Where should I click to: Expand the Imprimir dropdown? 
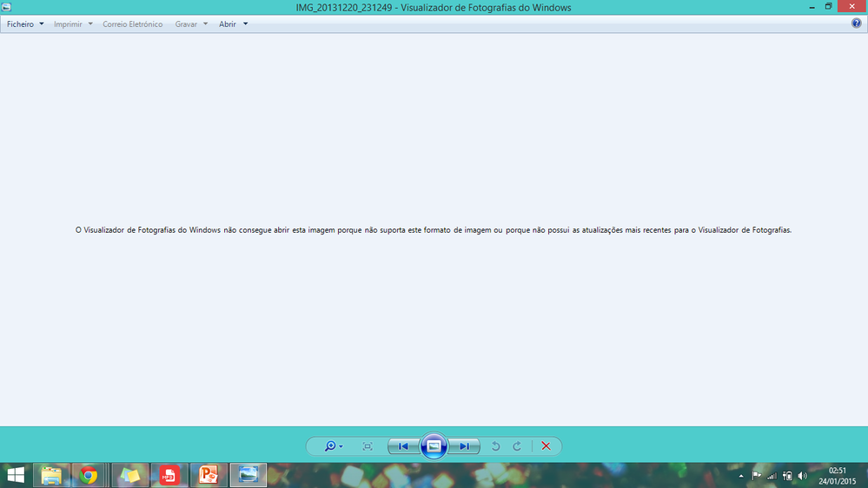coord(73,24)
